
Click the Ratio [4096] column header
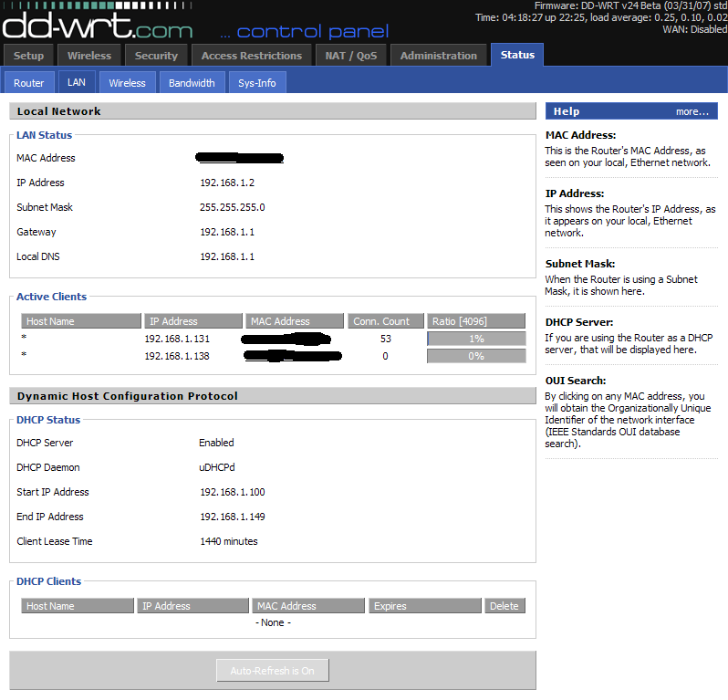pyautogui.click(x=476, y=321)
